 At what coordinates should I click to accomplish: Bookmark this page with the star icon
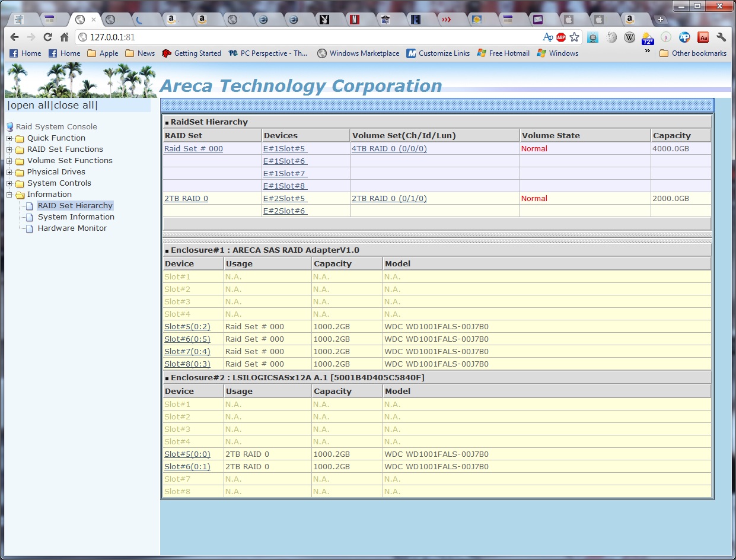pos(574,37)
